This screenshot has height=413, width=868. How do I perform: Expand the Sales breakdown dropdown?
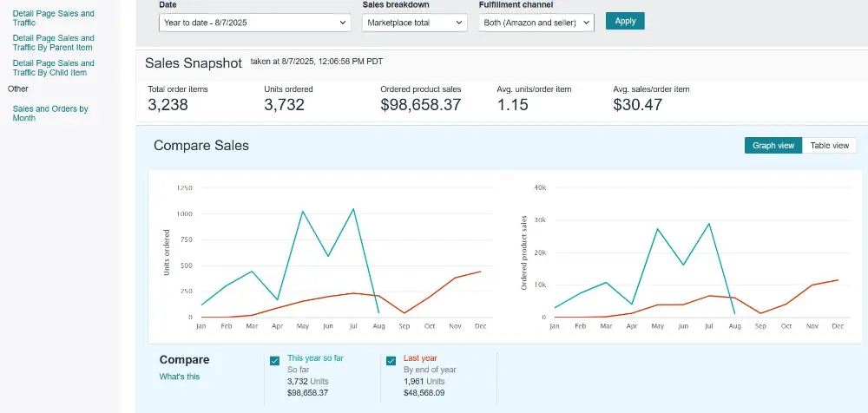[414, 23]
